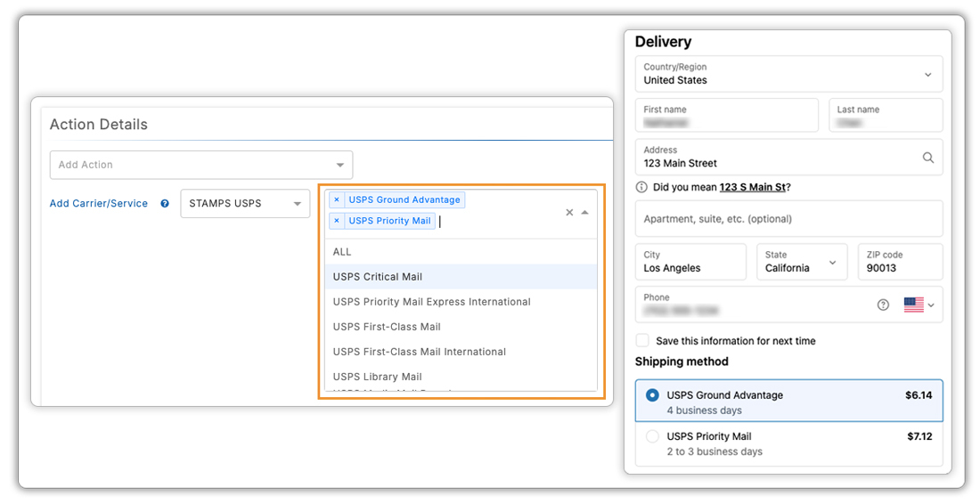Remove the USPS Ground Advantage tag
Screen dimensions: 980x504
(336, 199)
